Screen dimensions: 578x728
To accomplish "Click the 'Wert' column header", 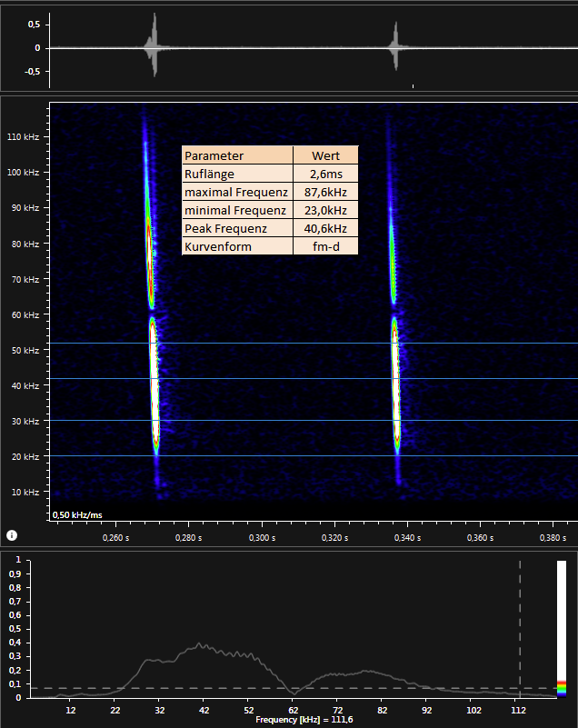I will pyautogui.click(x=325, y=155).
